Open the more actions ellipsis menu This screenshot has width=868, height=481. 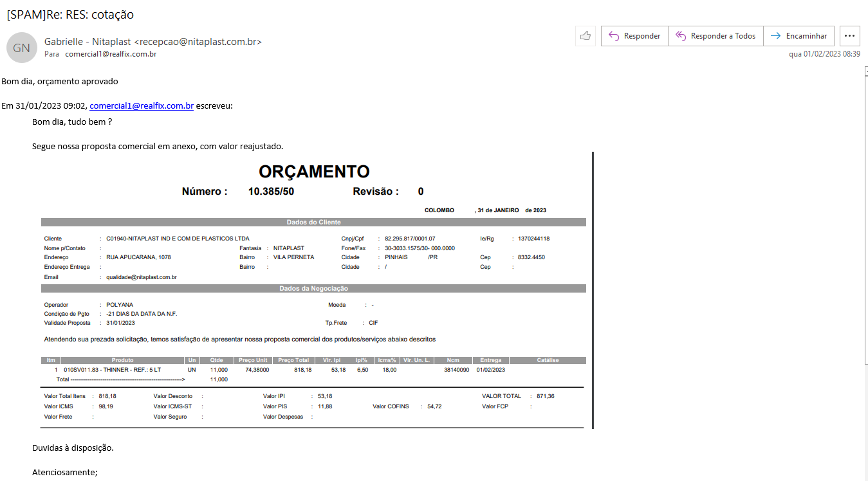coord(850,36)
